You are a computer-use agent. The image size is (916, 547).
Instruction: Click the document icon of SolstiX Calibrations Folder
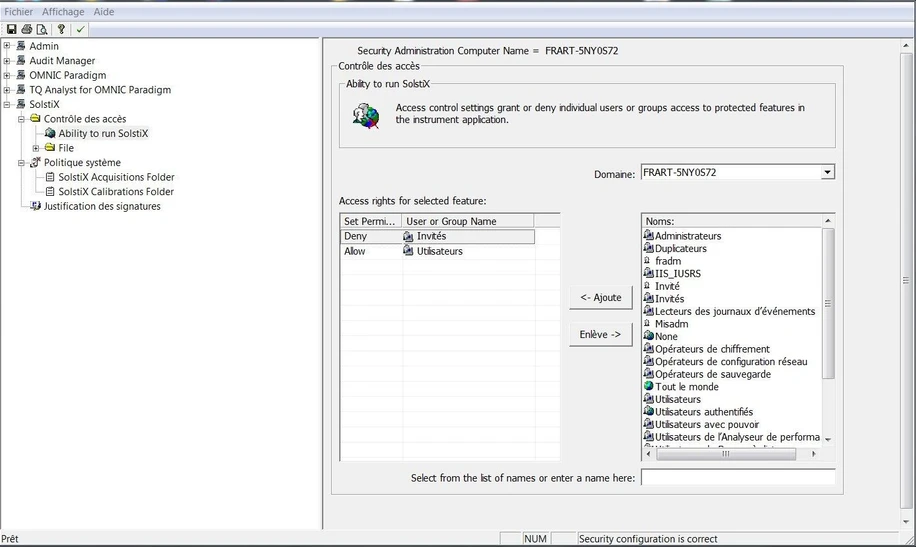[x=50, y=192]
